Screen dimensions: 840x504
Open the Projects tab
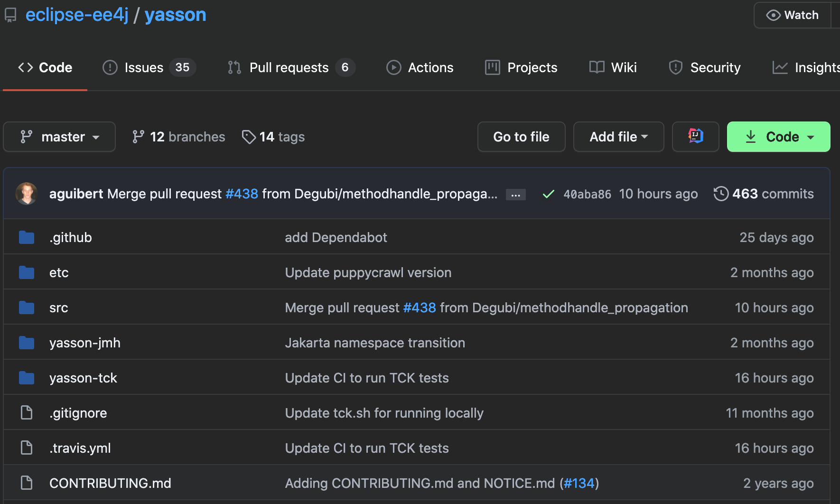tap(521, 67)
